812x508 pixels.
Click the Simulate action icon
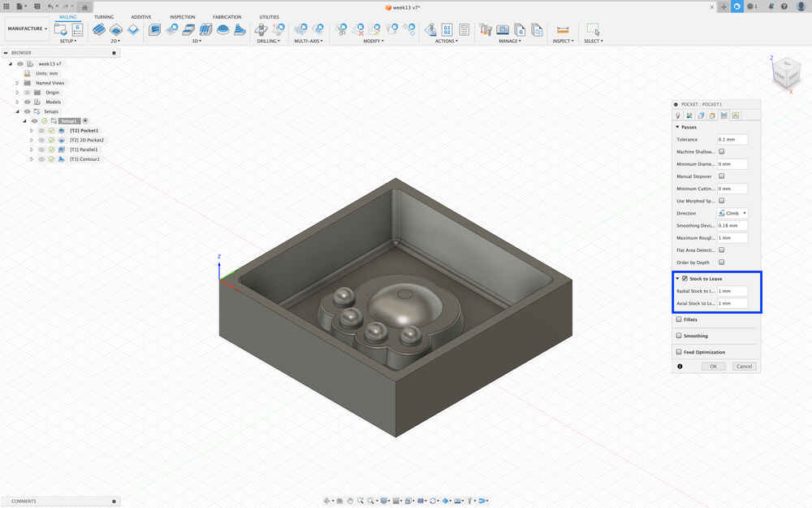(430, 29)
